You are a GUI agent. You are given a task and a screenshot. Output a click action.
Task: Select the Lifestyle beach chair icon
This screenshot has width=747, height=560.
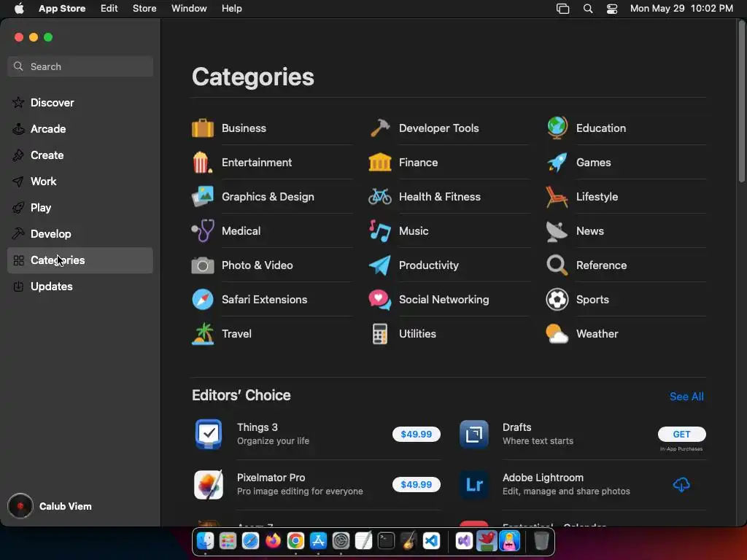[557, 197]
